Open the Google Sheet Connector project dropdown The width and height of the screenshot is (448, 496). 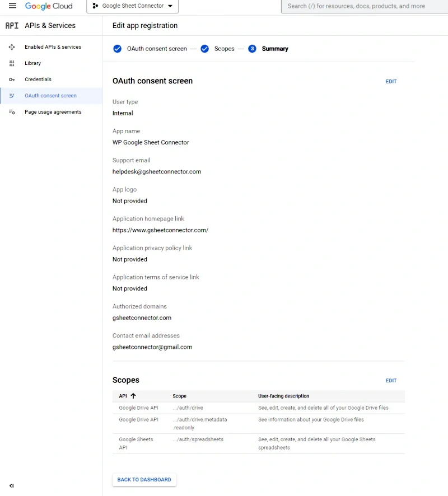point(132,6)
